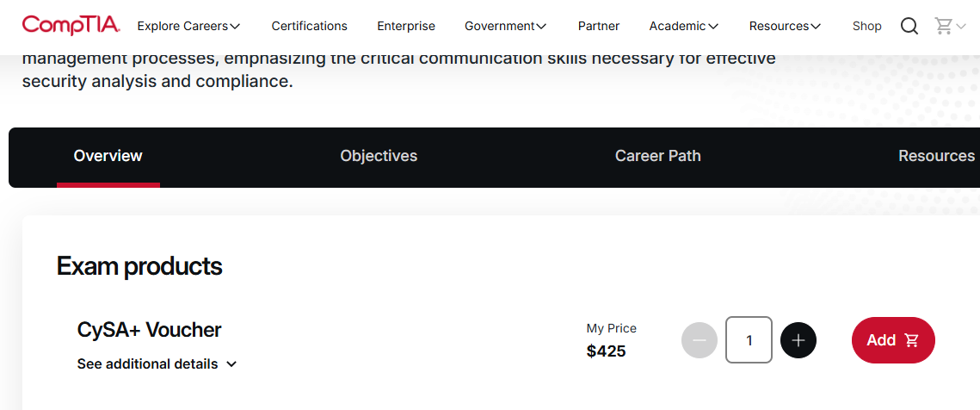
Task: Open the Shop link
Action: pyautogui.click(x=867, y=27)
